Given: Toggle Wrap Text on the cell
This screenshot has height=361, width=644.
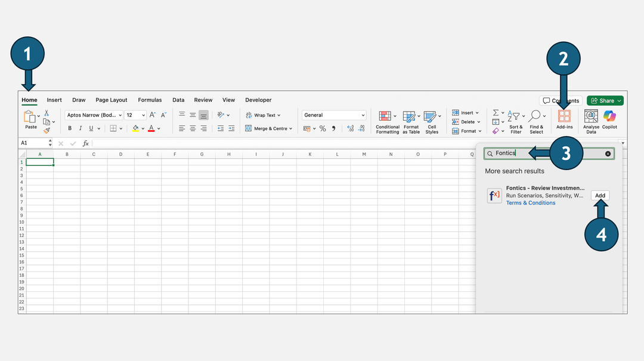Looking at the screenshot, I should 262,115.
